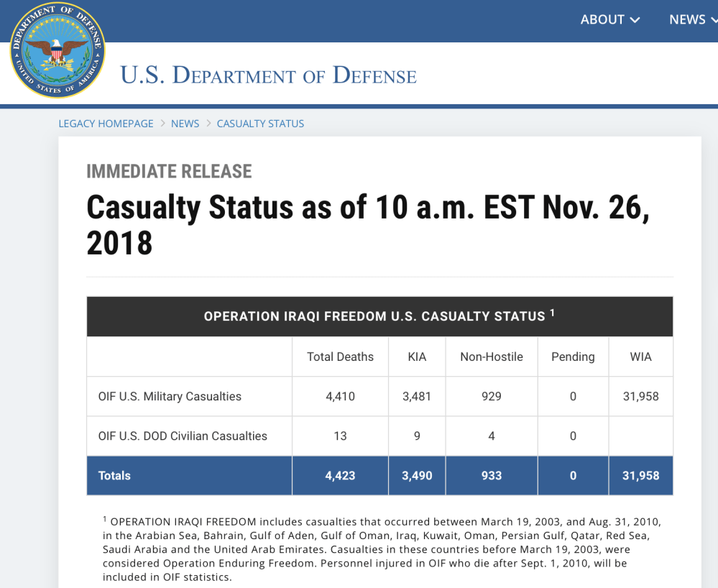Viewport: 718px width, 588px height.
Task: Click the Non-Hostile column header
Action: coord(492,357)
